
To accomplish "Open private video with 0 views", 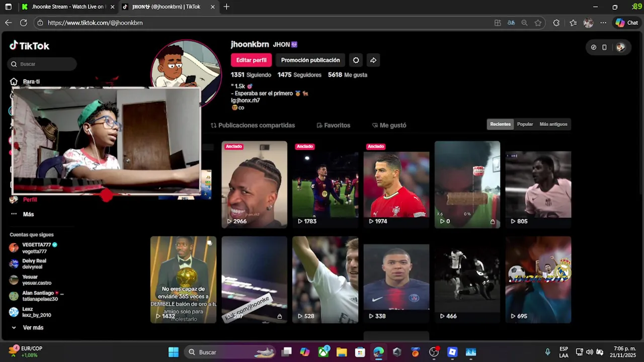I will 467,184.
